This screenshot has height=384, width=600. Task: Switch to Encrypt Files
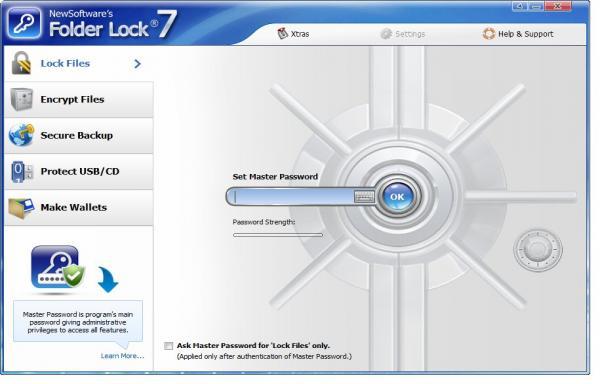click(x=78, y=99)
